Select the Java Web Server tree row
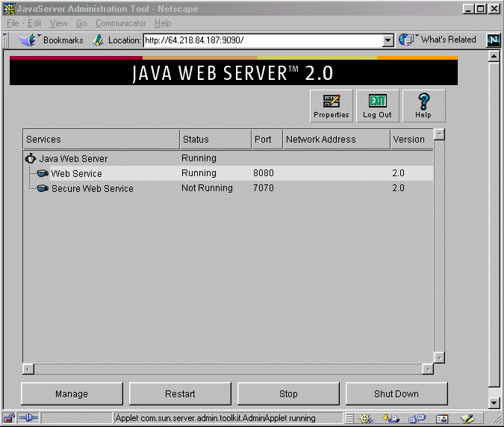The height and width of the screenshot is (427, 504). tap(228, 158)
